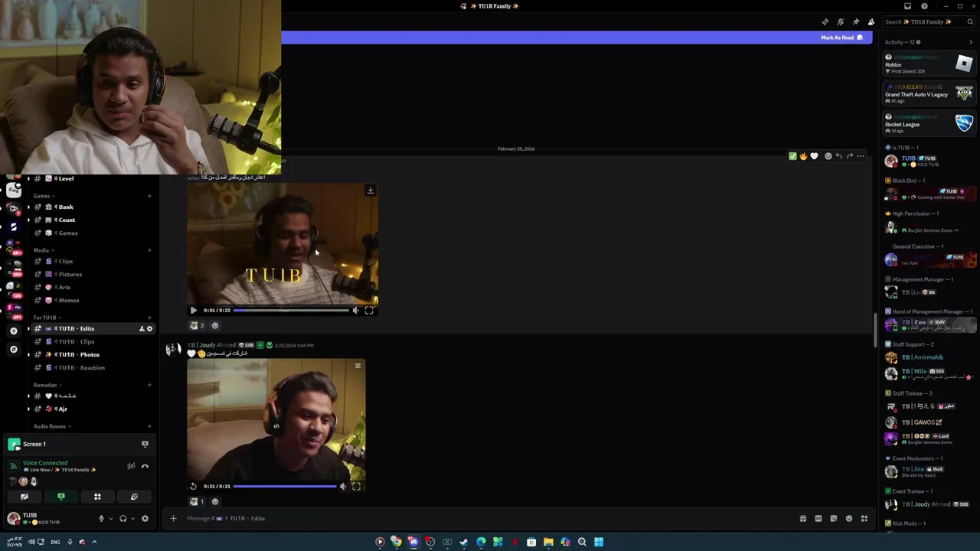
Task: Expand the Ramadan category
Action: 46,386
